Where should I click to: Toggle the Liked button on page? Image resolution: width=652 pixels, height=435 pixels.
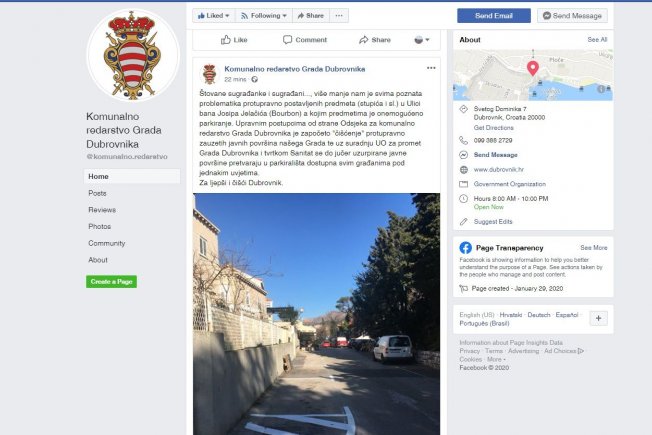click(214, 16)
